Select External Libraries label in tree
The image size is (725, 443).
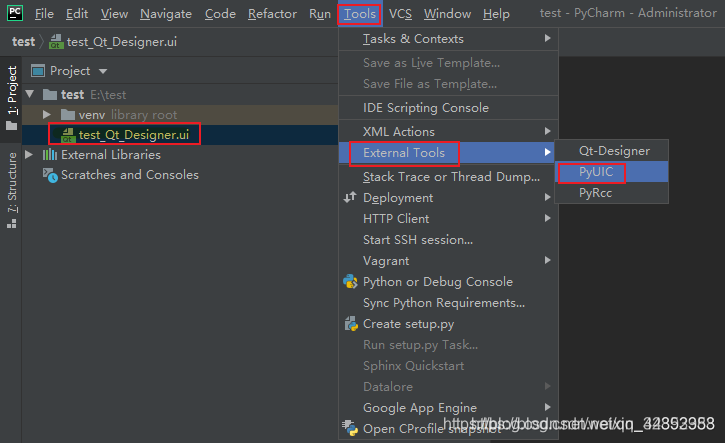coord(111,154)
